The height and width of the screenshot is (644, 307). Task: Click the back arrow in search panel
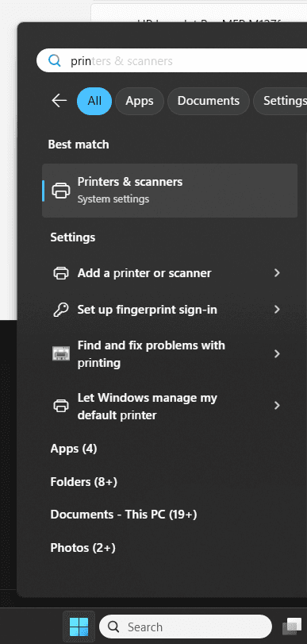click(x=59, y=101)
